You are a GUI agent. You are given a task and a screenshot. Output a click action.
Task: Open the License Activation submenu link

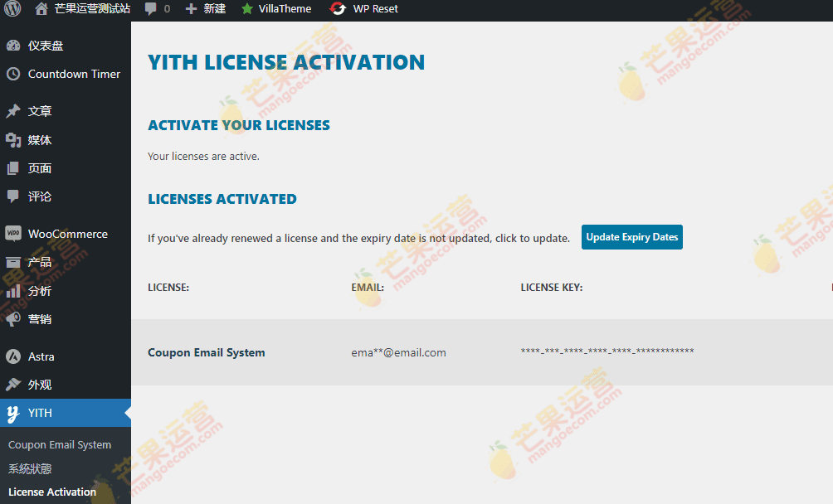pos(52,492)
